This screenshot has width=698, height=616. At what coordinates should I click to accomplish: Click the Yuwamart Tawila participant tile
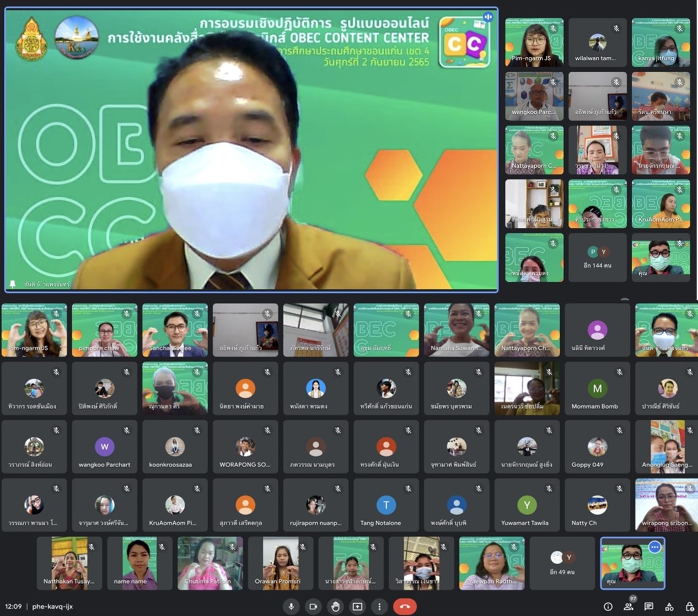coord(527,505)
